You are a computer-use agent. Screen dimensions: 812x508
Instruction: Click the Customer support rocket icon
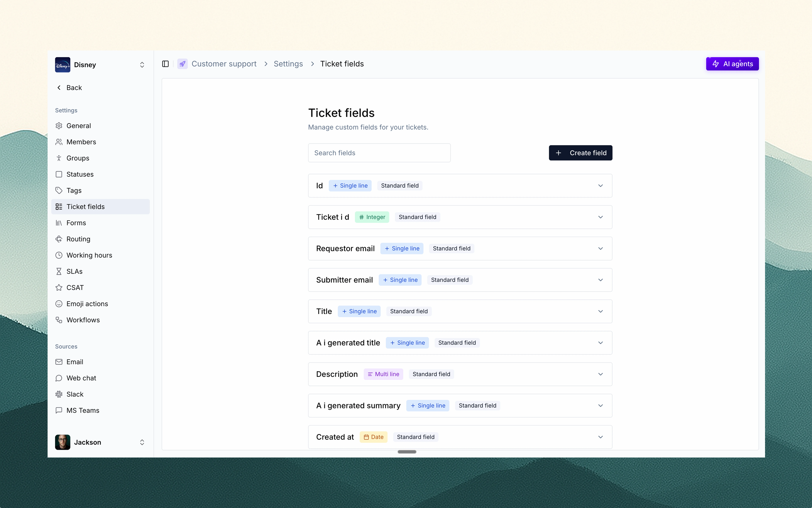coord(182,64)
